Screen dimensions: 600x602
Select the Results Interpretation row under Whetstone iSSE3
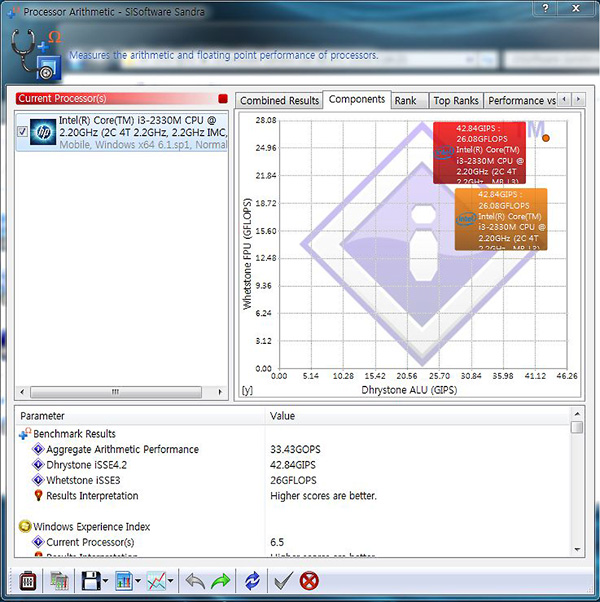click(294, 496)
